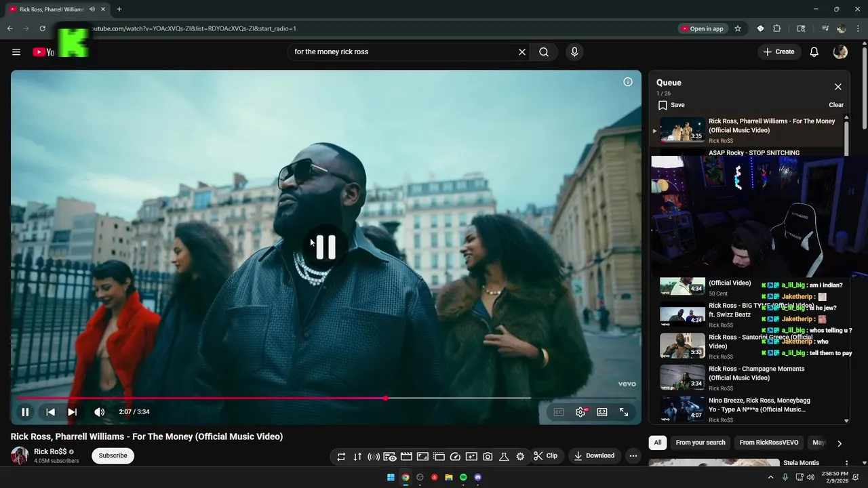Open Discord from the taskbar
This screenshot has width=868, height=488.
pyautogui.click(x=478, y=477)
